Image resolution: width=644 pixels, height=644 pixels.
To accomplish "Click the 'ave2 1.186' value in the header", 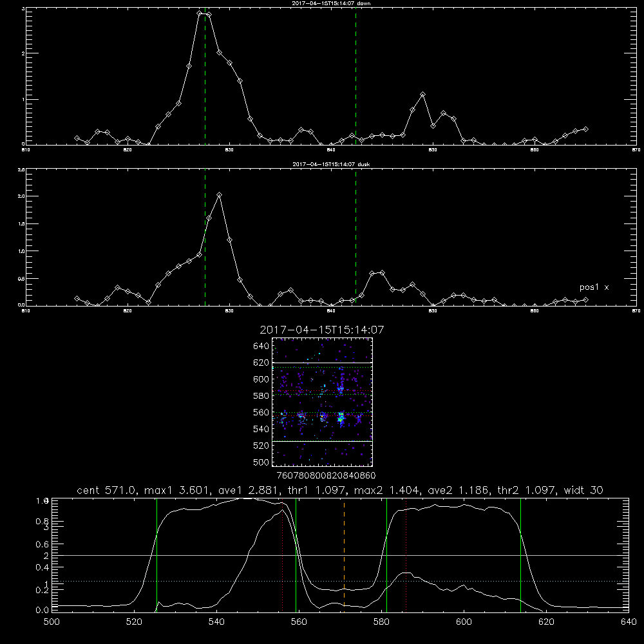I will click(459, 490).
